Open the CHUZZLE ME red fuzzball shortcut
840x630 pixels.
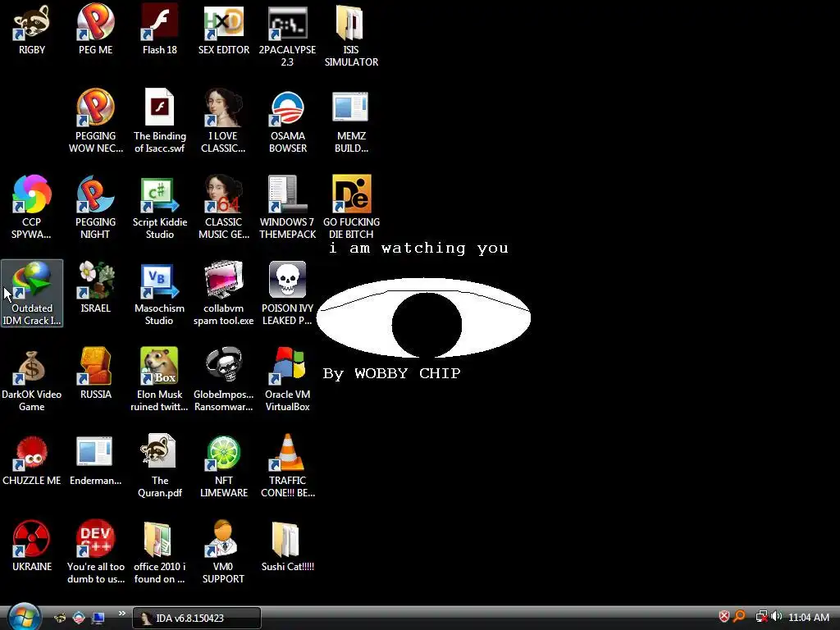(x=32, y=460)
